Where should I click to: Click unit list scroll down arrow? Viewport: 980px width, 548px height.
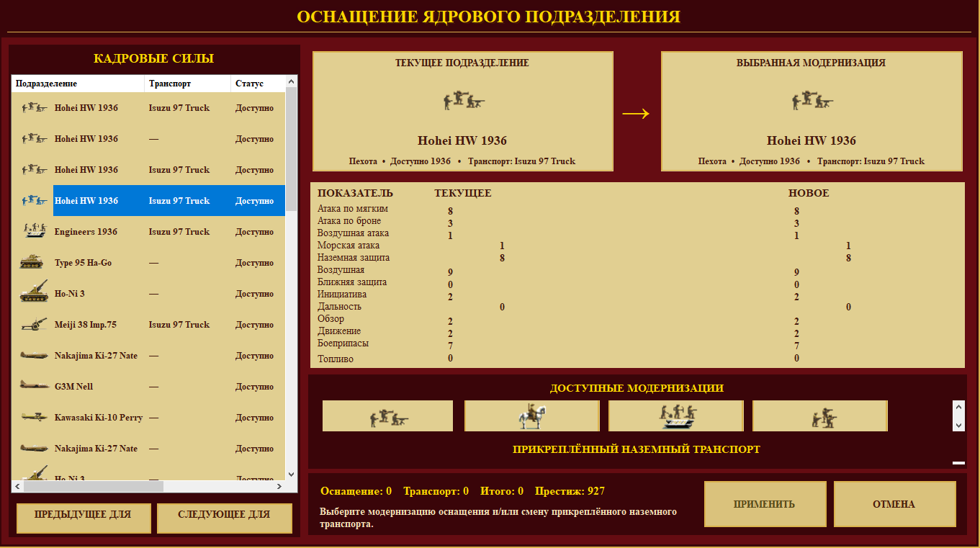click(x=291, y=474)
